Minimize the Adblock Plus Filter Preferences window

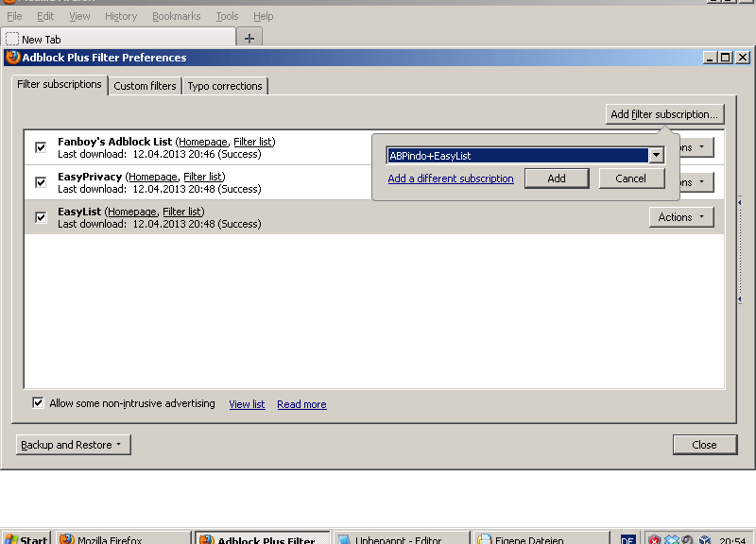click(x=710, y=58)
